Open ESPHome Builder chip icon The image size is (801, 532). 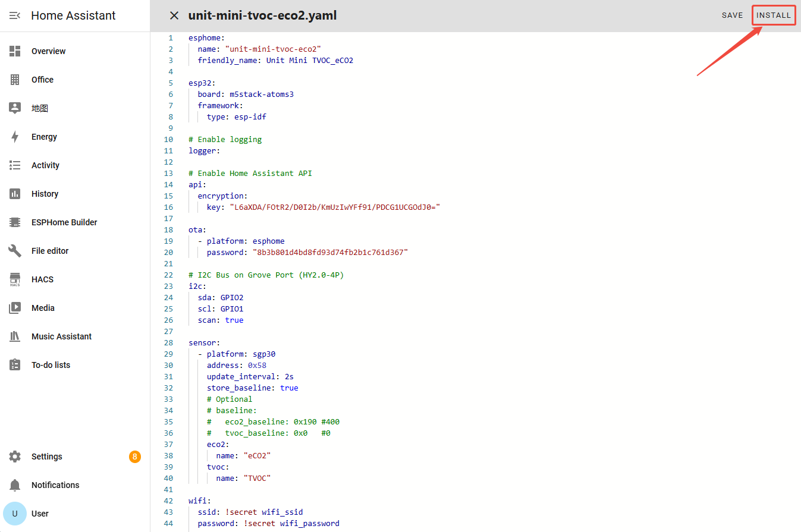[15, 222]
